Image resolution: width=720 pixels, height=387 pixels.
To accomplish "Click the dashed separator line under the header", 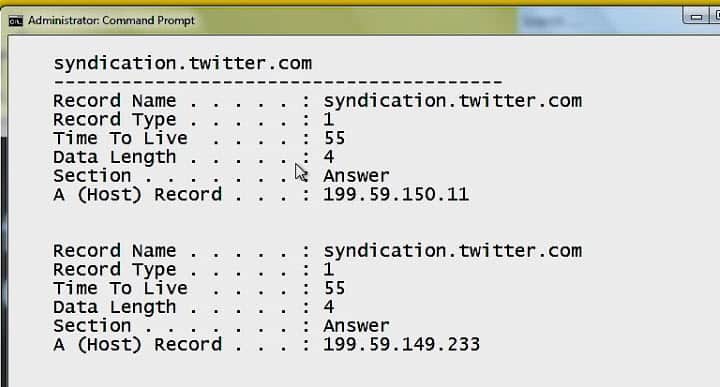I will point(278,82).
